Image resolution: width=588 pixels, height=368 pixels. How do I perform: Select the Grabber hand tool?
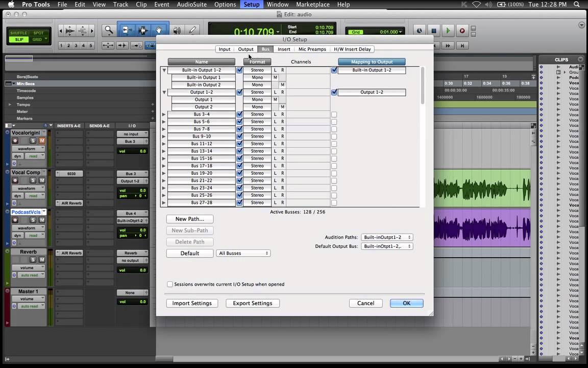(x=159, y=30)
